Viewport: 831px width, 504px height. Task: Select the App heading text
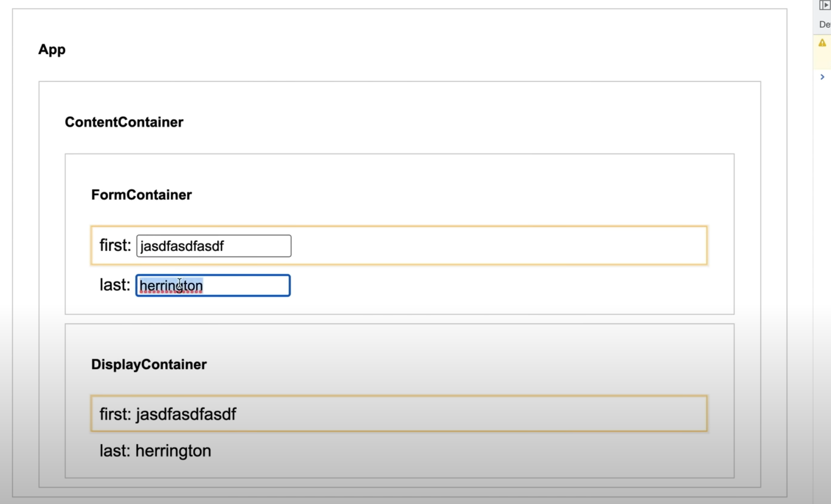point(52,49)
